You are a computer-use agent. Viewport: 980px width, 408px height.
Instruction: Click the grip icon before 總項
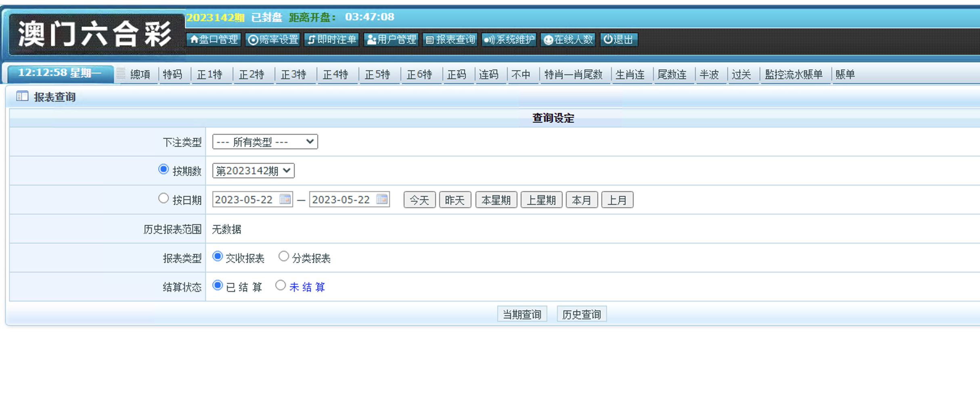tap(121, 74)
